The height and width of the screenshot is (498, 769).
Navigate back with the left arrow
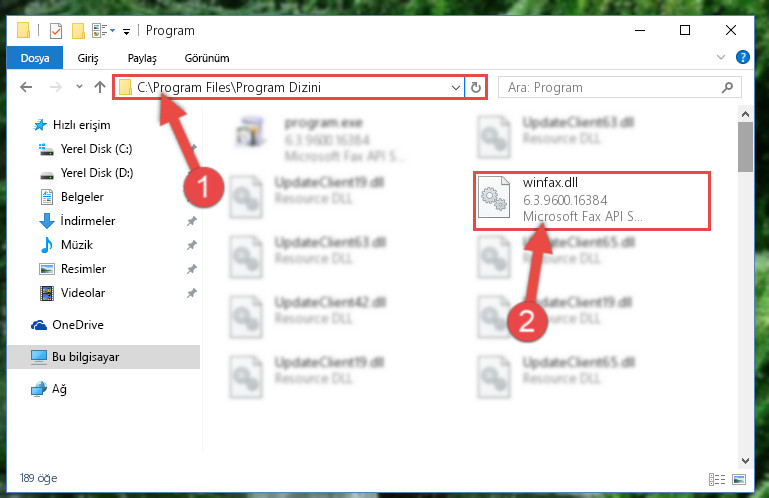click(x=26, y=87)
